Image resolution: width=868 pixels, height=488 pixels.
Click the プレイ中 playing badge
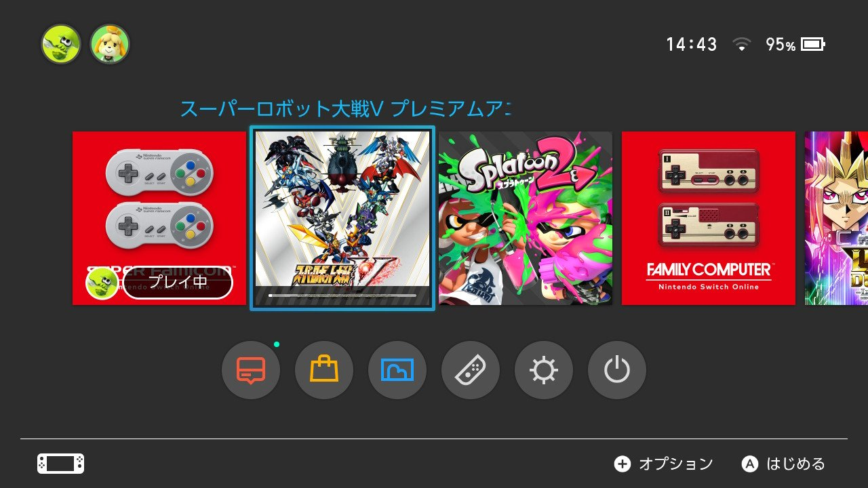(178, 283)
